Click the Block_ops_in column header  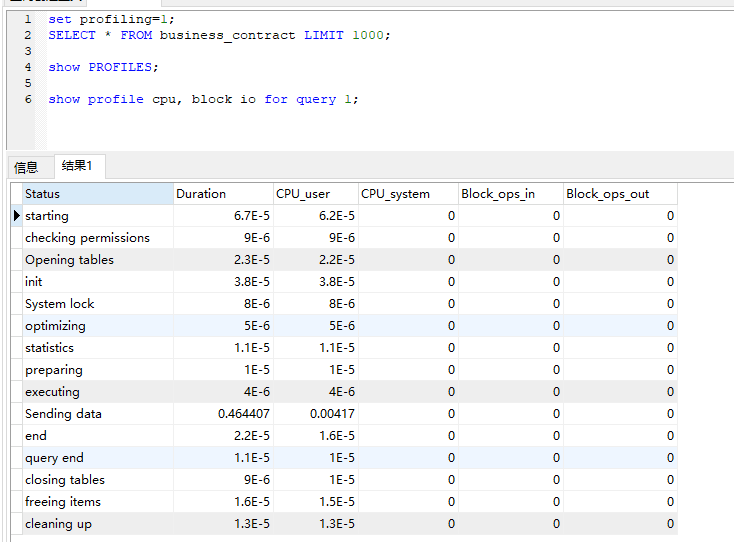[511, 194]
